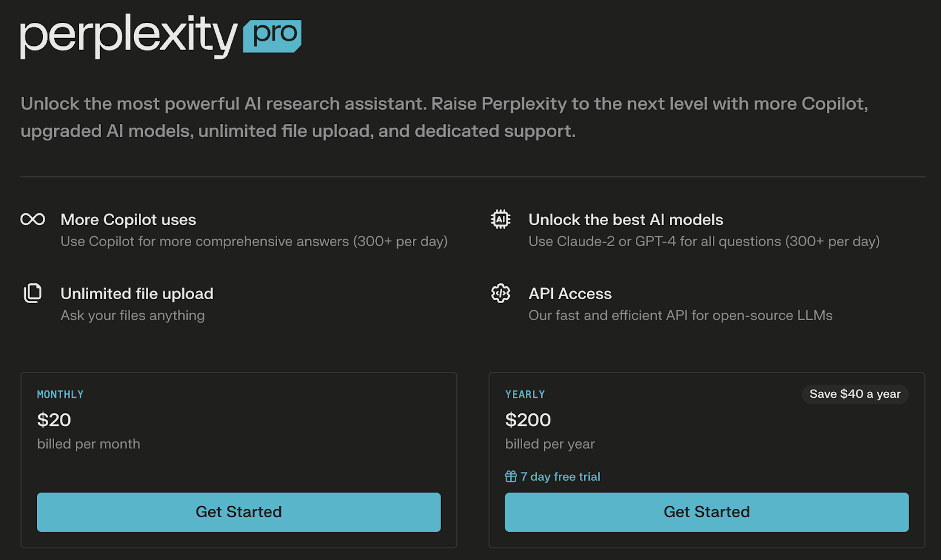Image resolution: width=941 pixels, height=560 pixels.
Task: Click the API Access heading
Action: [x=570, y=294]
